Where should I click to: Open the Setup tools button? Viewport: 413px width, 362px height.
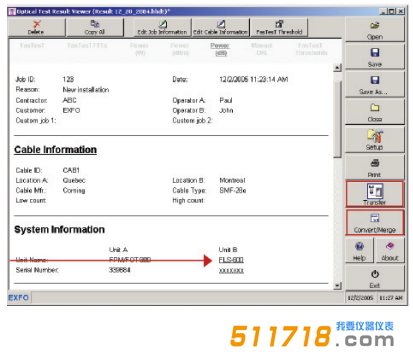pos(375,140)
